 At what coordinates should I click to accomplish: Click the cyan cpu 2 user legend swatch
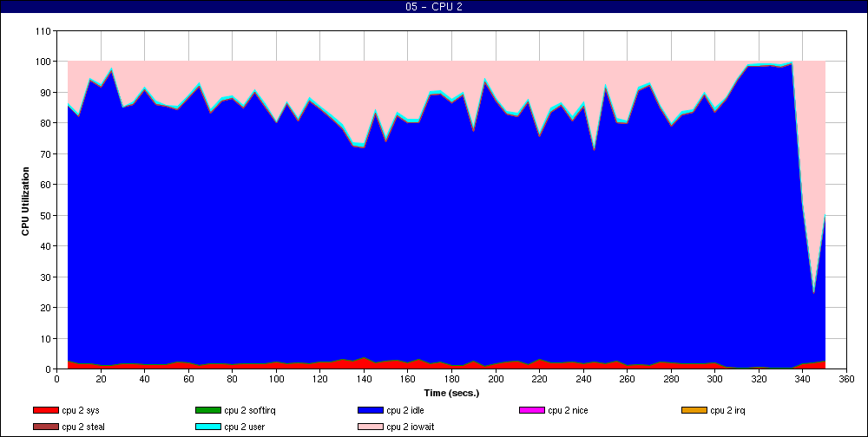(207, 427)
